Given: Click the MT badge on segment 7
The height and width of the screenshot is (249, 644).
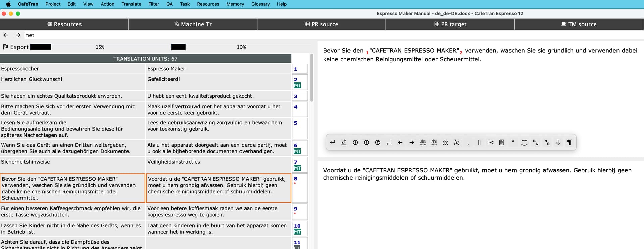Looking at the screenshot, I should click(x=297, y=168).
